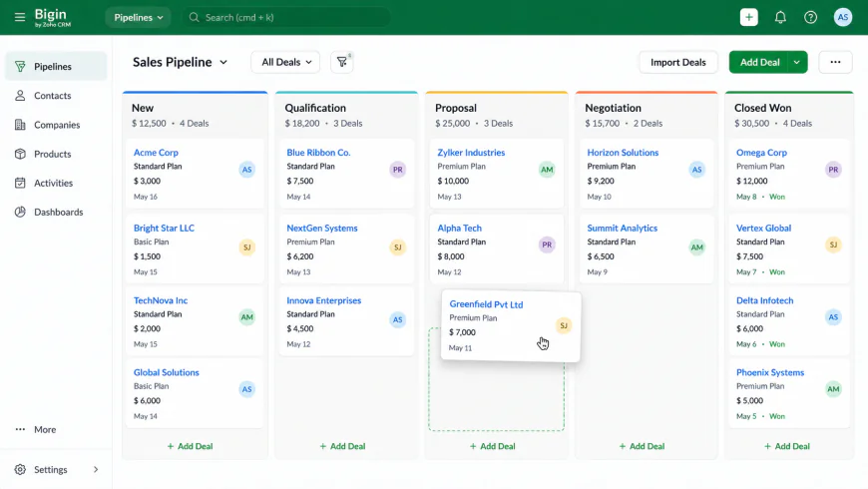868x489 pixels.
Task: Click the AM owner avatar on Phoenix Systems
Action: [833, 389]
